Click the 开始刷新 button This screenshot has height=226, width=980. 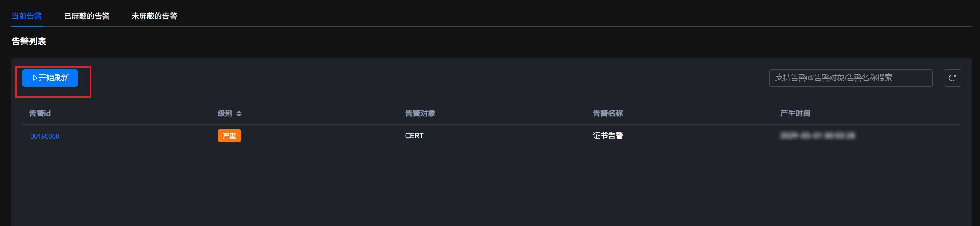(x=50, y=78)
